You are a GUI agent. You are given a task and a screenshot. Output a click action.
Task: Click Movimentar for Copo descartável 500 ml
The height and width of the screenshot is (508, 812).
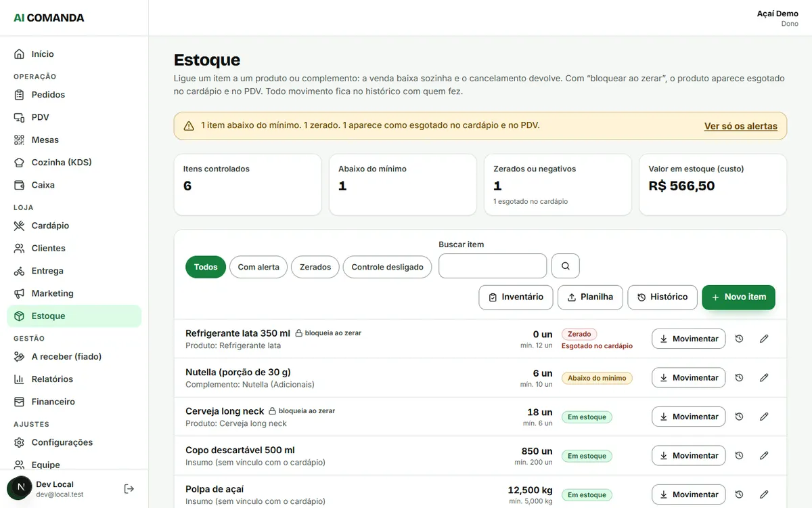689,456
